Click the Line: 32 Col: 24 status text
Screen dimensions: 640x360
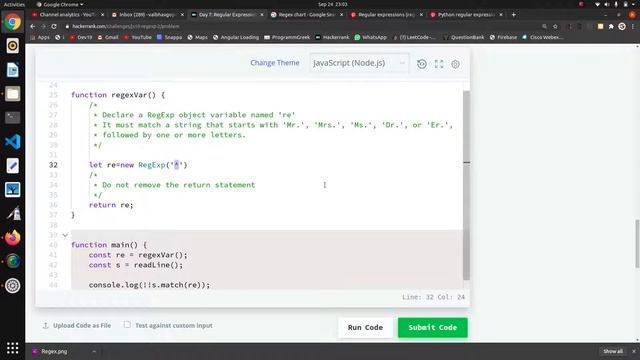coord(433,297)
